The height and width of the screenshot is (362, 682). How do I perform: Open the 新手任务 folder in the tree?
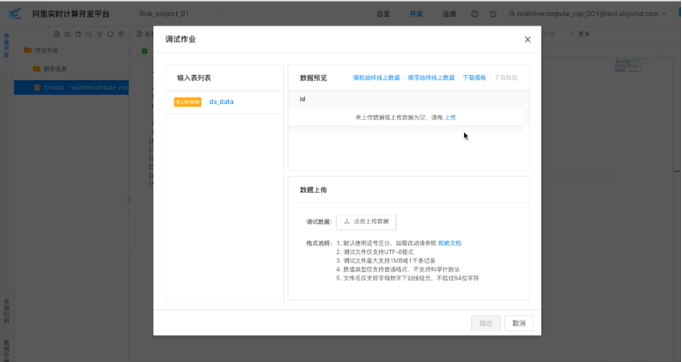coord(50,69)
